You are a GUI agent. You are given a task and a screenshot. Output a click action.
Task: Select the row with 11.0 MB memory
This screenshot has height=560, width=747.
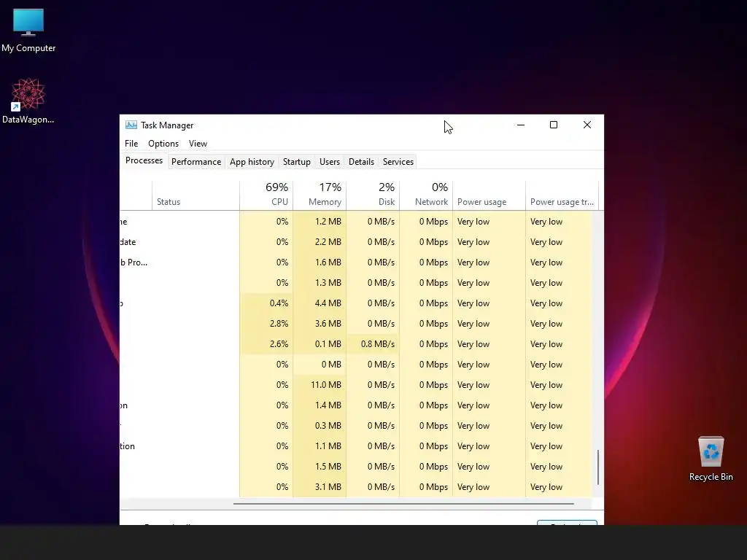[356, 385]
